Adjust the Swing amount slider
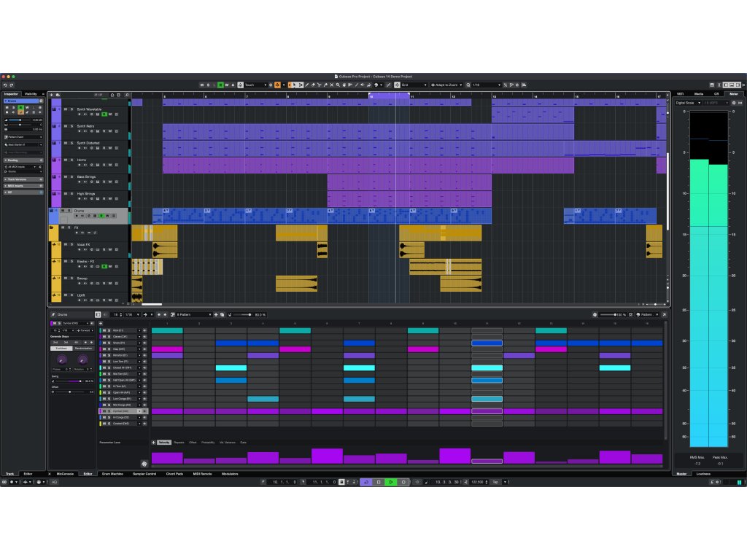This screenshot has width=747, height=560. click(69, 381)
